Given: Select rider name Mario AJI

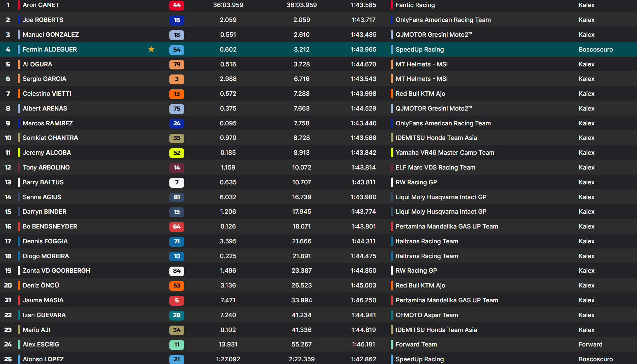Looking at the screenshot, I should point(36,330).
